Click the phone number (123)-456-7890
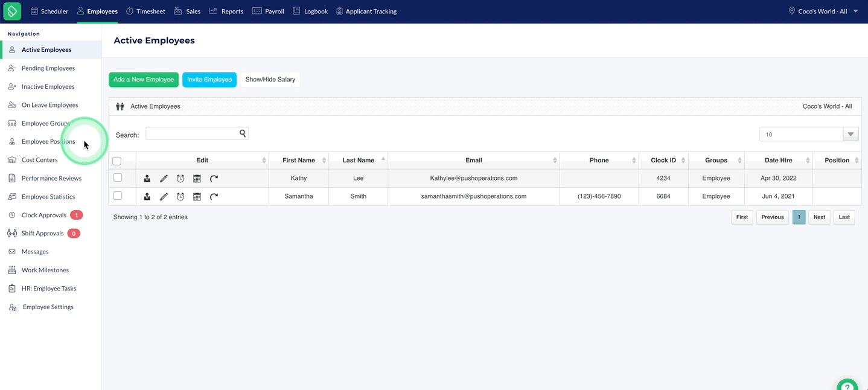Screen dimensions: 868x390 599,197
